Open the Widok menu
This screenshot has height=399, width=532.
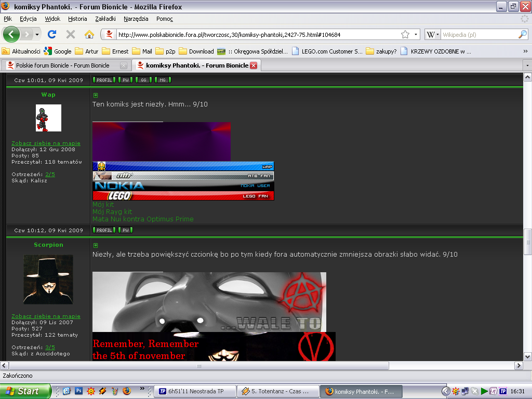[x=52, y=19]
